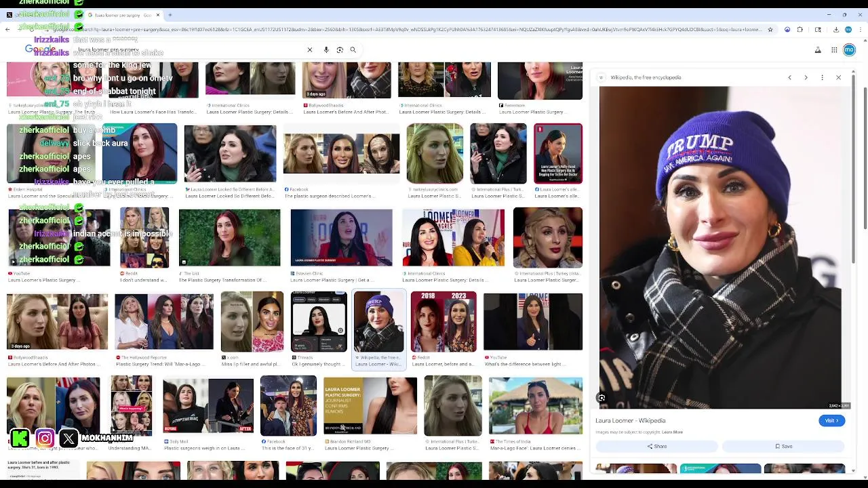This screenshot has height=488, width=868.
Task: Go back with the browser back arrow
Action: pos(7,30)
